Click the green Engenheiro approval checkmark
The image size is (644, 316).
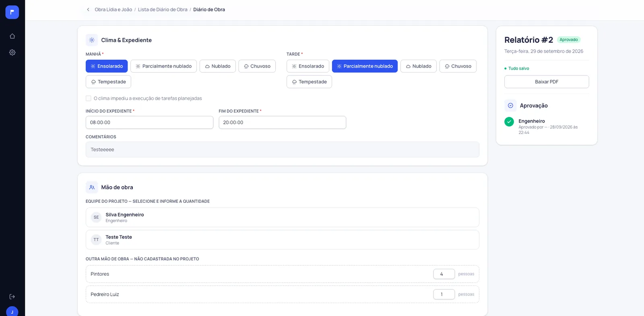[509, 122]
